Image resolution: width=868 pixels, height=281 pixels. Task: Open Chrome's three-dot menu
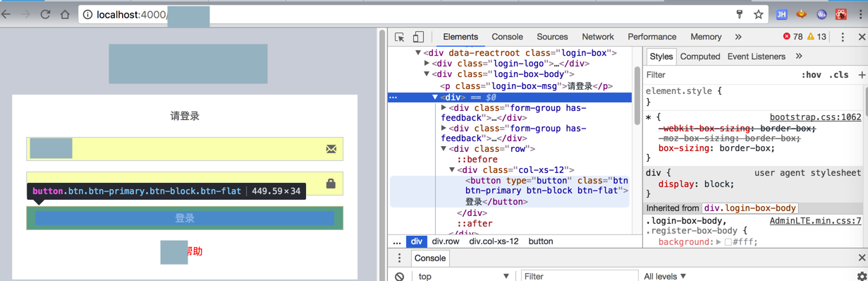pos(861,14)
